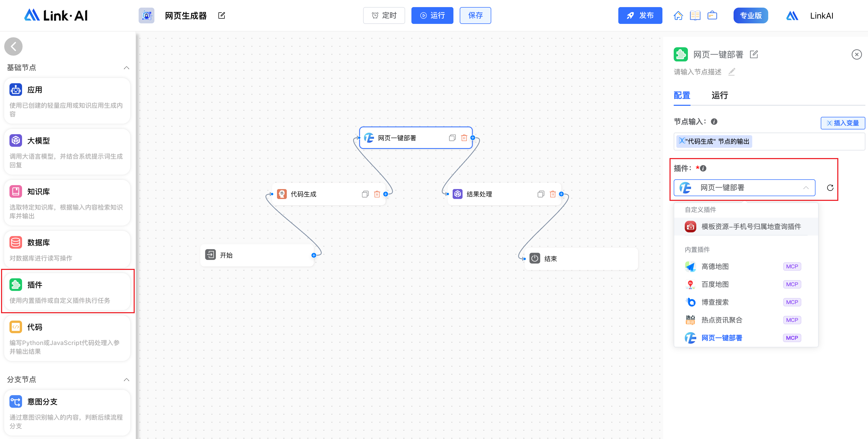The image size is (868, 439).
Task: Select 博查搜索 plugin option
Action: (746, 302)
